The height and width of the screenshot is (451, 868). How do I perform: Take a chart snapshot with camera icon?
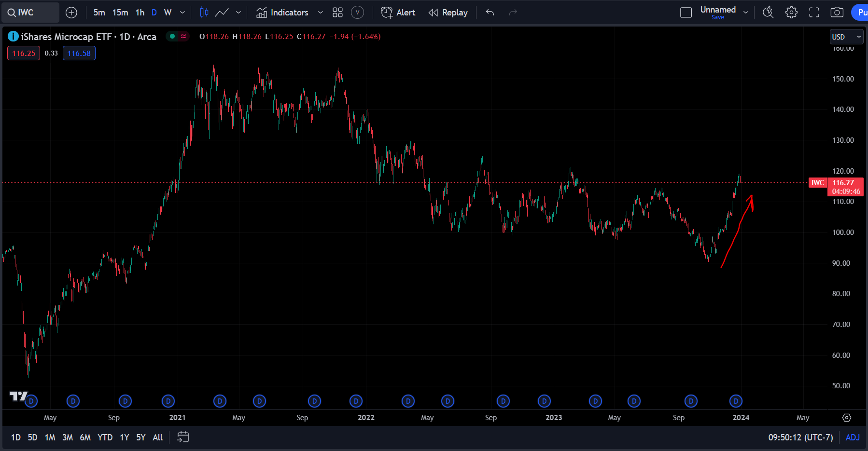pyautogui.click(x=837, y=13)
